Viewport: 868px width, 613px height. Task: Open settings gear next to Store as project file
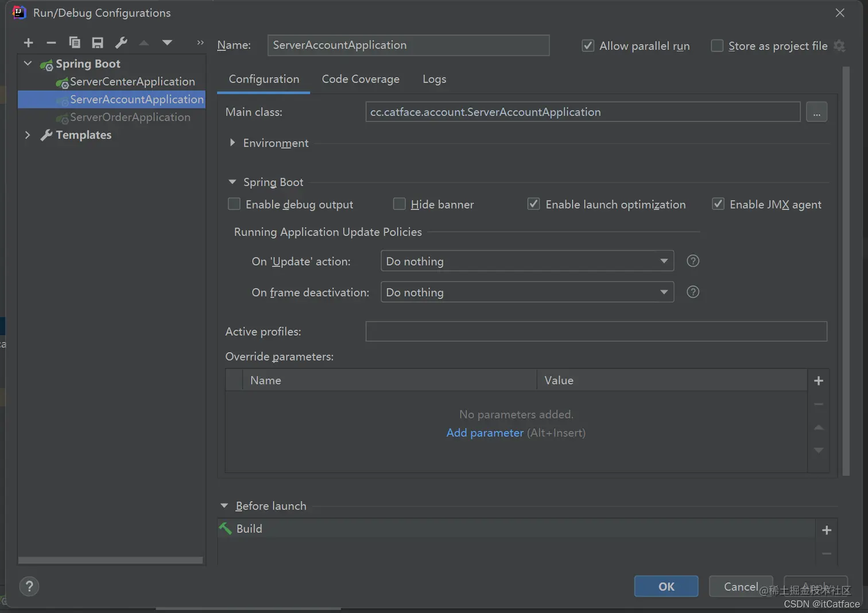839,46
